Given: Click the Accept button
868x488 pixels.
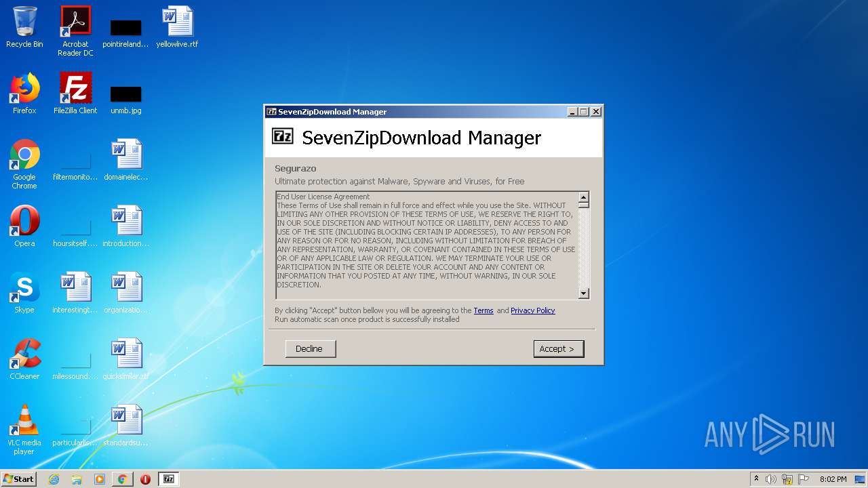Looking at the screenshot, I should 558,348.
